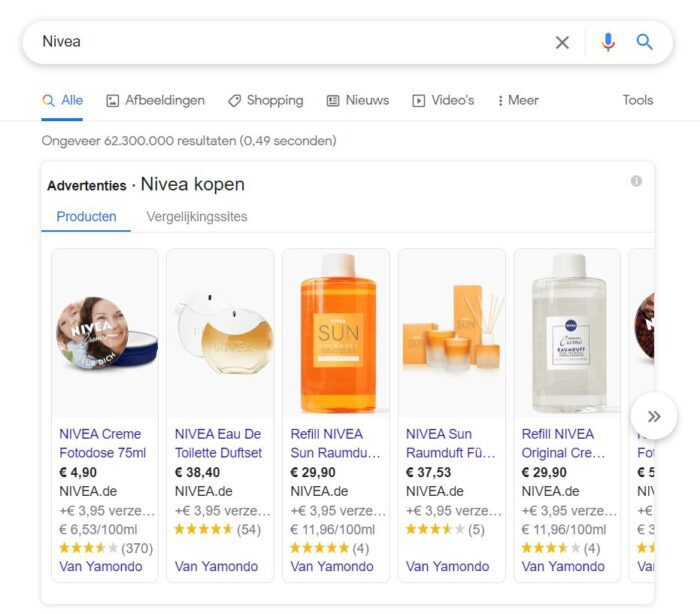Open the NIVEA Creme Fotodose 75ml link

tap(101, 443)
